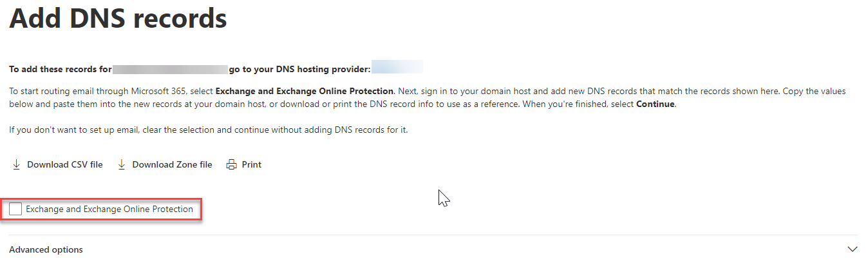Click the bold text To add these records for
This screenshot has width=868, height=272.
(61, 69)
